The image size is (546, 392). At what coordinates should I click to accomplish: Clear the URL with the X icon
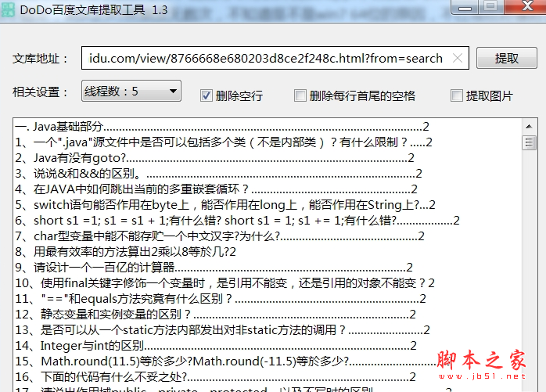(x=458, y=58)
